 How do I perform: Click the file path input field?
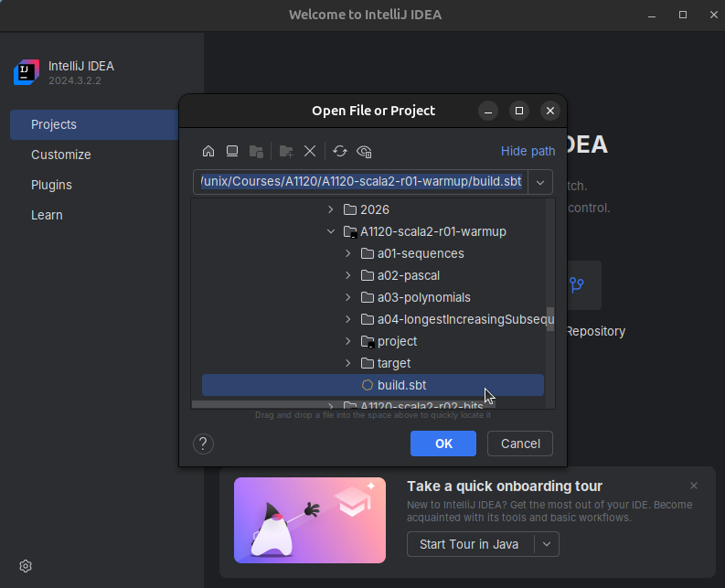click(x=360, y=182)
